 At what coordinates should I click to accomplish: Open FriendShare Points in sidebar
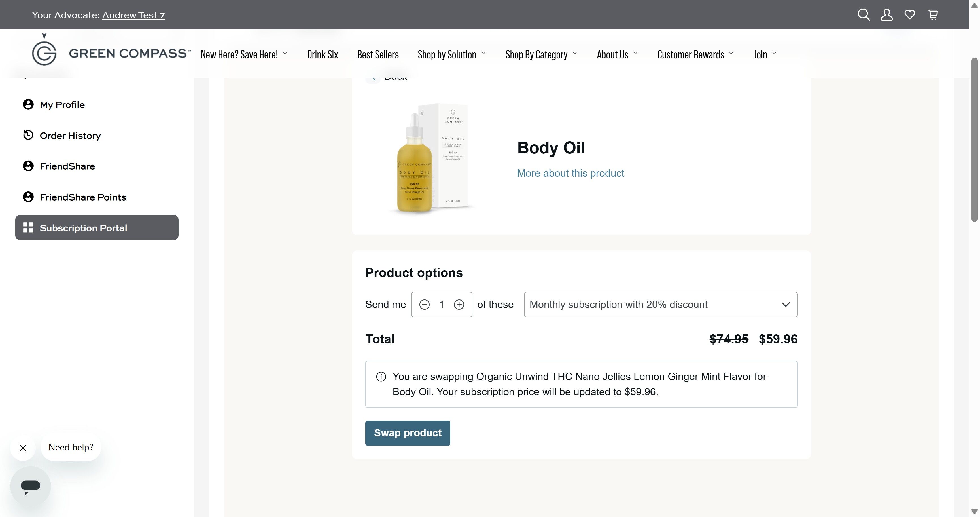(x=97, y=197)
